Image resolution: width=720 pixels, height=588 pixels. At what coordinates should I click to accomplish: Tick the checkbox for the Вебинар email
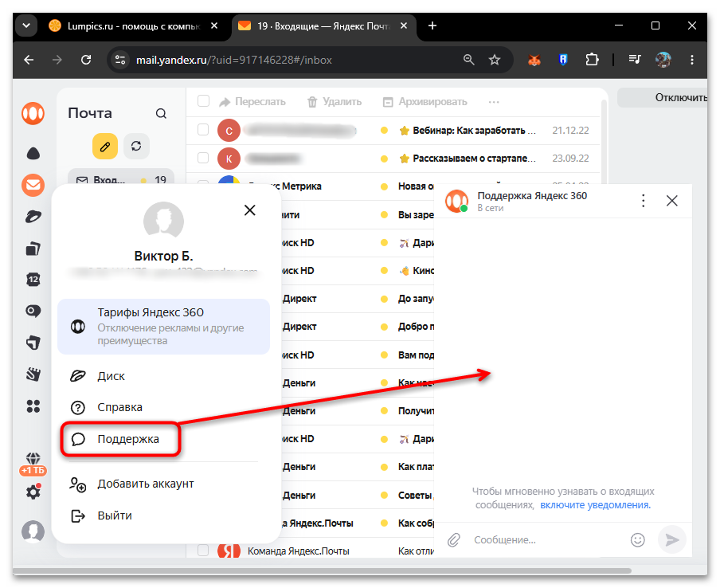(203, 130)
